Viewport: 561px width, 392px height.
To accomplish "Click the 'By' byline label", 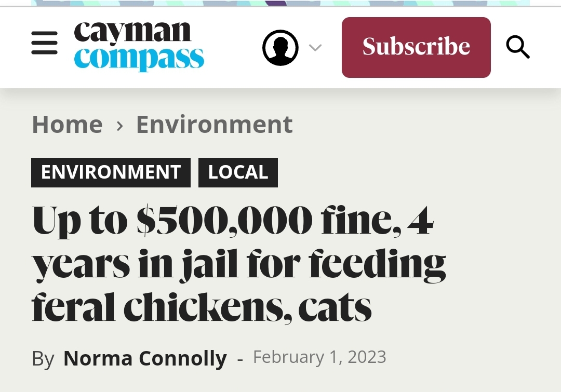I will tap(43, 358).
